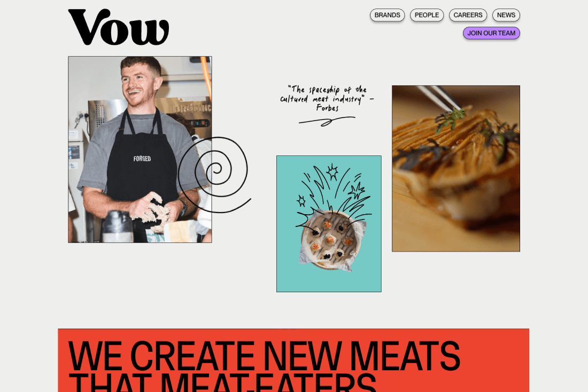Image resolution: width=588 pixels, height=392 pixels.
Task: Open the BRANDS menu item
Action: click(387, 15)
